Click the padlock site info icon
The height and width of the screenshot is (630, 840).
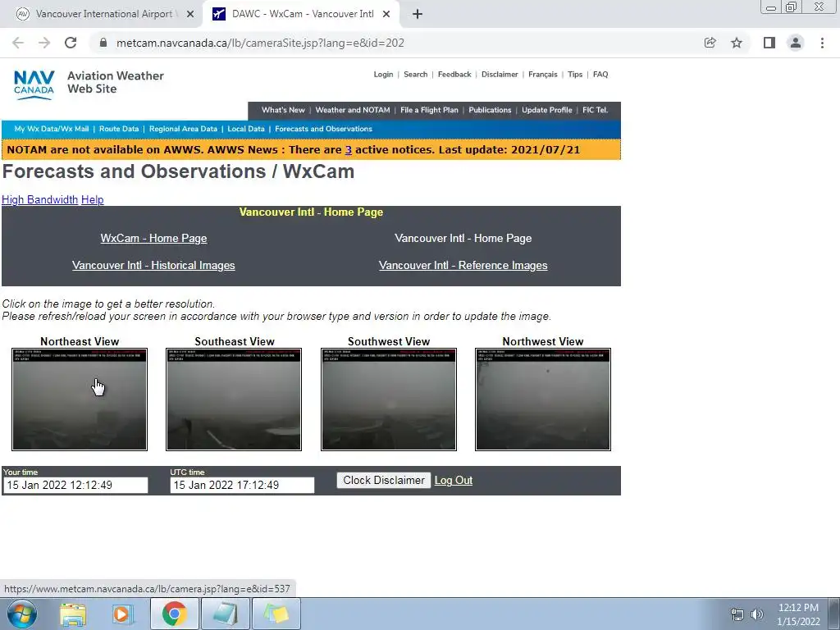coord(103,43)
